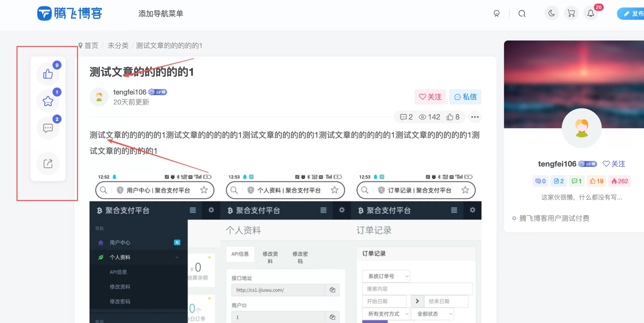Expand the three-dot more options menu

point(474,117)
